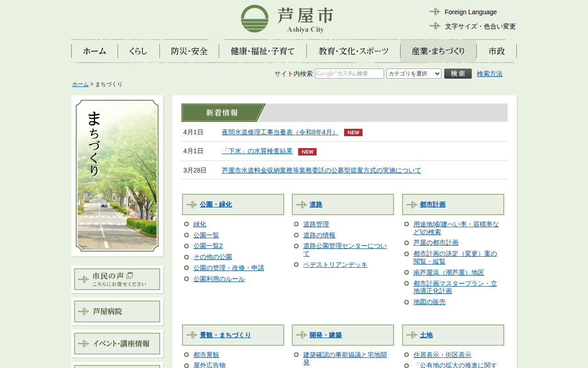Image resolution: width=588 pixels, height=368 pixels.
Task: Click the Google custom search field
Action: [x=349, y=74]
